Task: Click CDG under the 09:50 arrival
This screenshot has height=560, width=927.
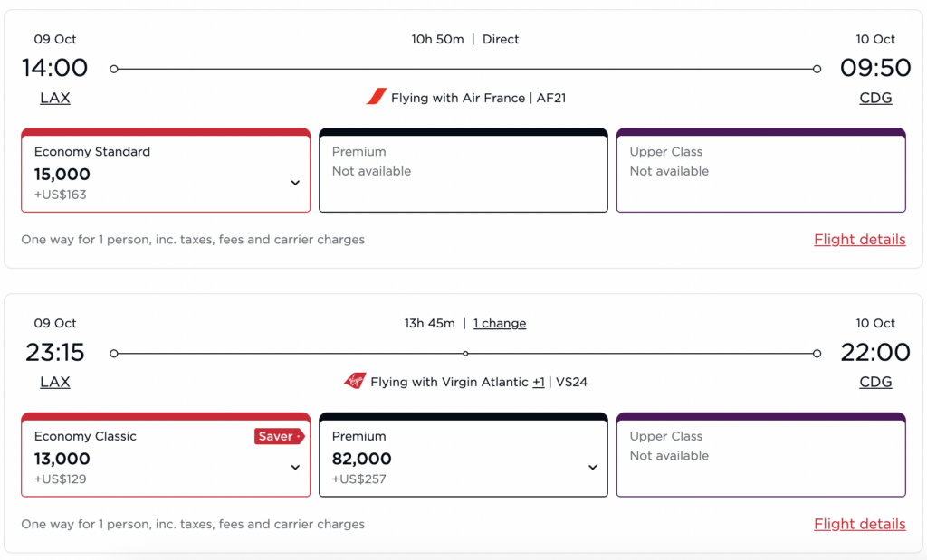Action: click(x=875, y=98)
